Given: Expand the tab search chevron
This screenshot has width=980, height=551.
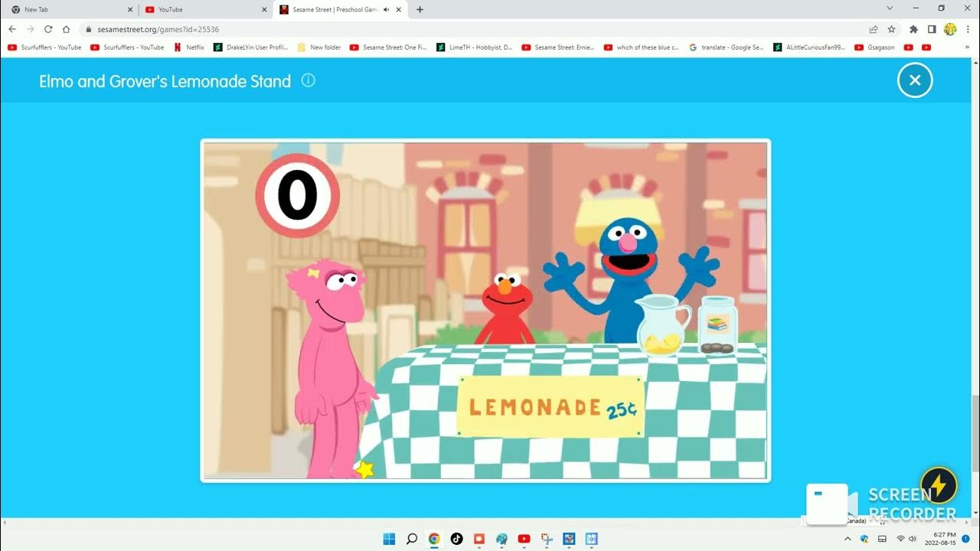Looking at the screenshot, I should coord(890,8).
